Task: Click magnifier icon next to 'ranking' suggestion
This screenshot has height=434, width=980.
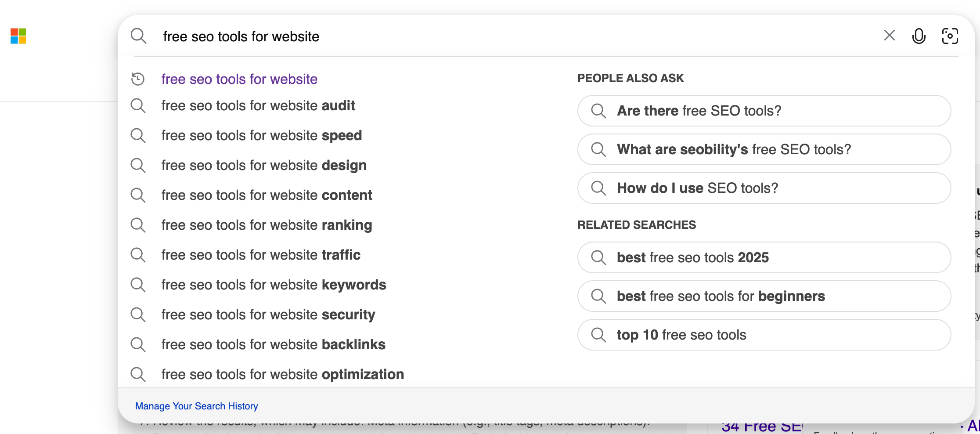Action: [138, 225]
